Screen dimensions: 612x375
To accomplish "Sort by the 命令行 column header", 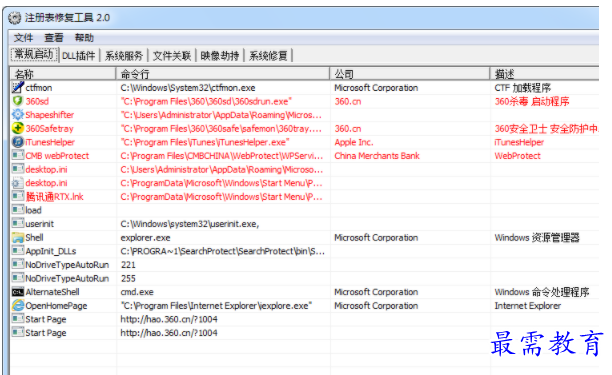I will (223, 74).
